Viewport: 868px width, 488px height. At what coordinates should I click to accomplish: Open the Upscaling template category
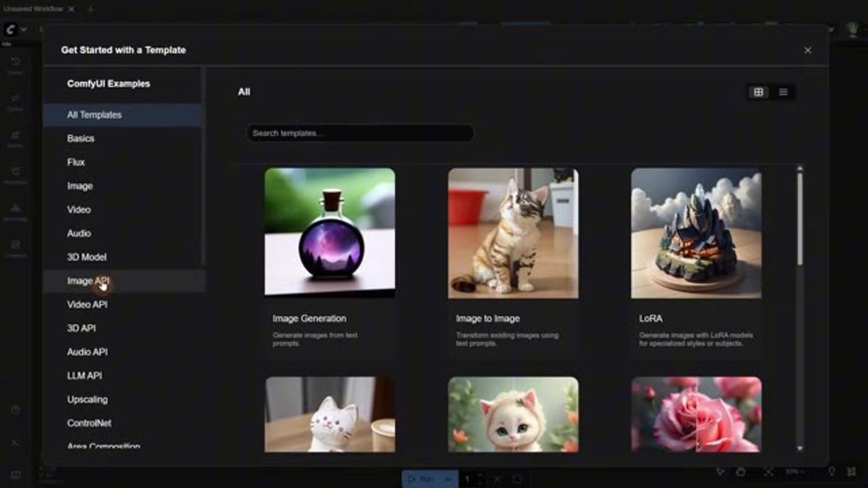(x=122, y=399)
